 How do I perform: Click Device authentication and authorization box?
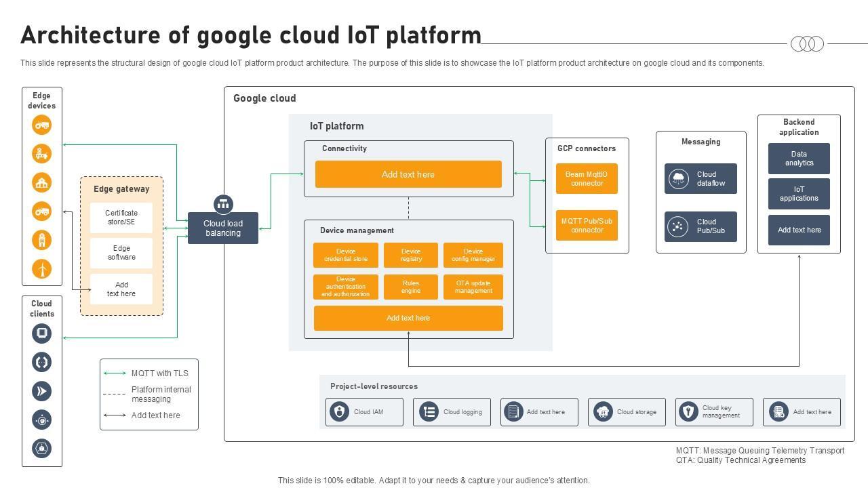point(346,287)
